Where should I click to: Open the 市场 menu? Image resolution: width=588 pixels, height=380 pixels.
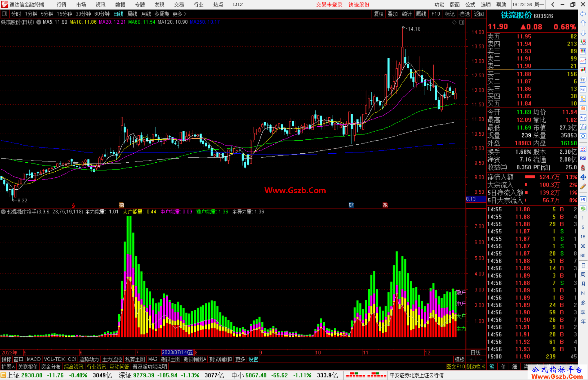[x=81, y=5]
